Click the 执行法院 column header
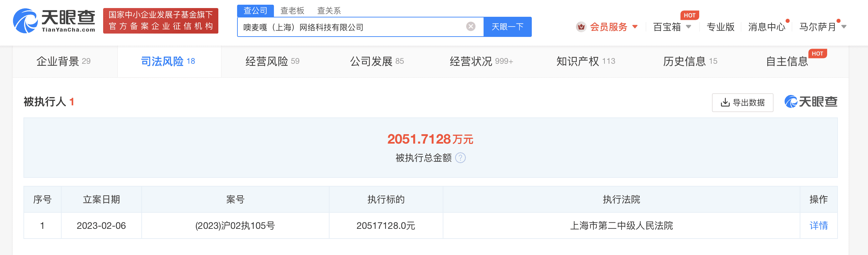This screenshot has height=255, width=868. pyautogui.click(x=621, y=199)
